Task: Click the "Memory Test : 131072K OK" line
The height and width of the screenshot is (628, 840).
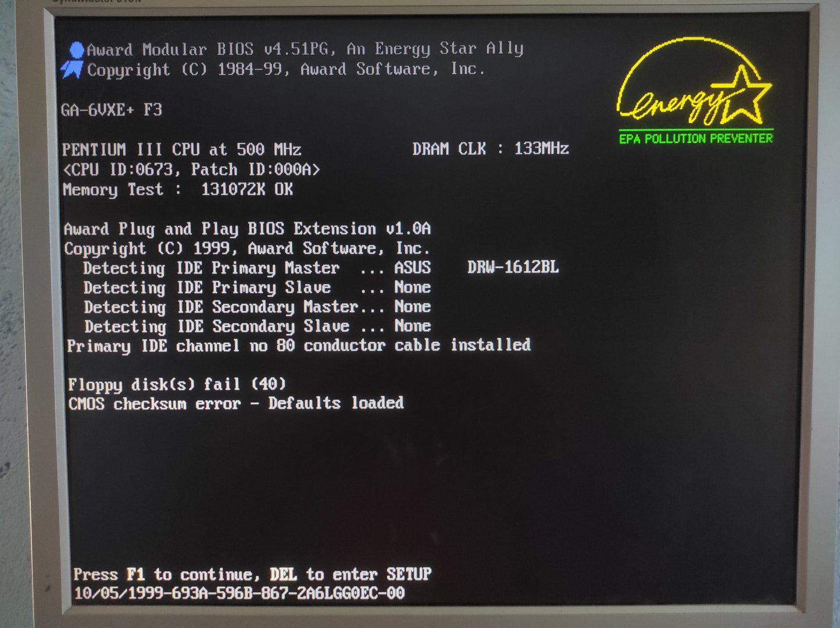Action: 178,189
